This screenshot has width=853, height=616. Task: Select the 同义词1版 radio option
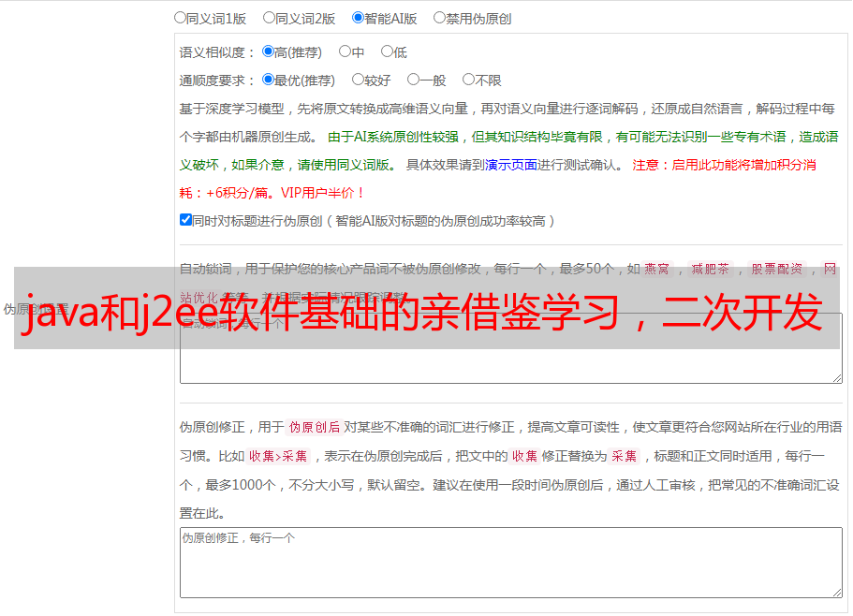click(x=180, y=18)
